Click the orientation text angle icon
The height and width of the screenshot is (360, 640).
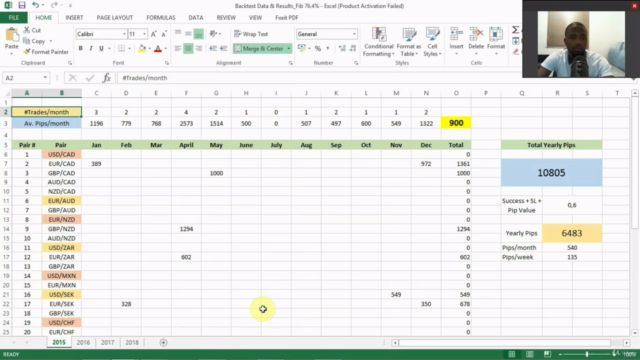(x=213, y=34)
